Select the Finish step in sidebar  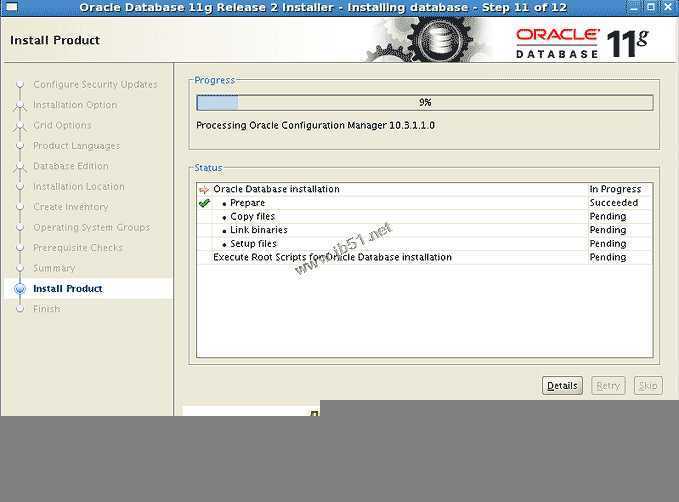coord(47,309)
